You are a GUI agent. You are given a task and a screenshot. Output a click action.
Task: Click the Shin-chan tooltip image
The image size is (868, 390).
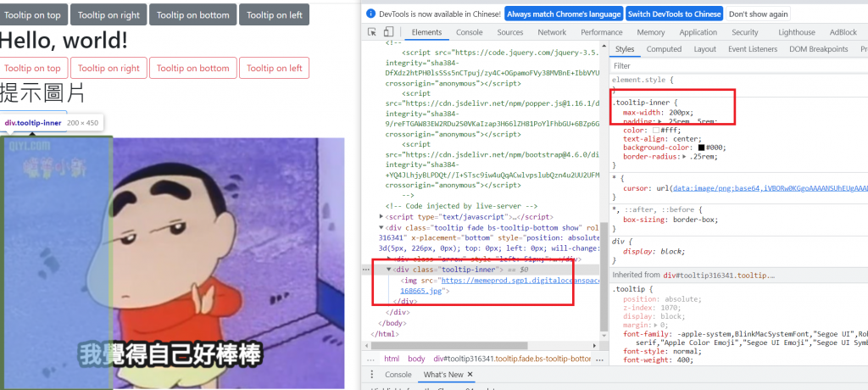point(175,263)
